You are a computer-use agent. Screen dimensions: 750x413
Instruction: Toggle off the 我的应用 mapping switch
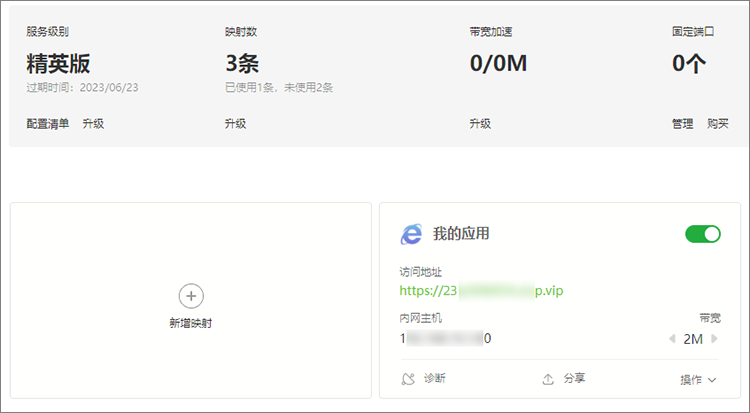702,234
